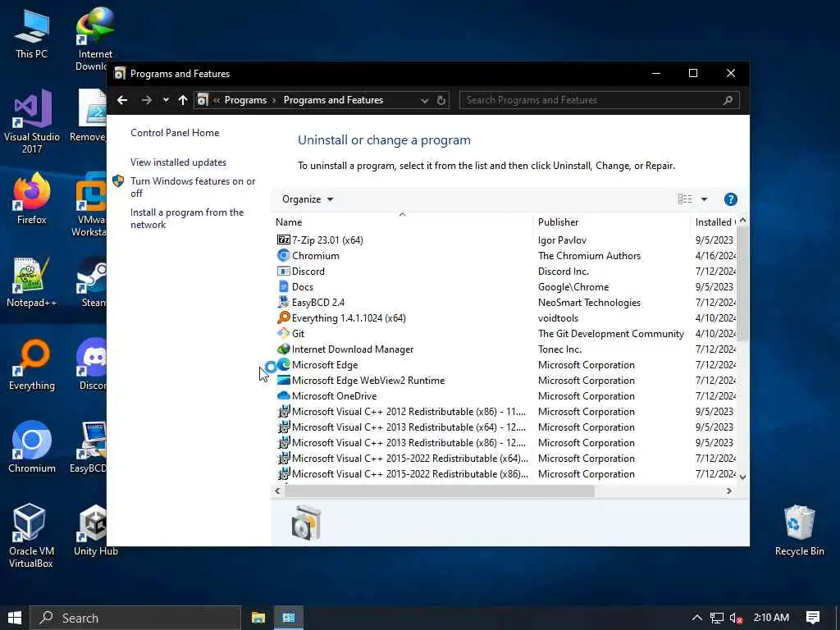
Task: Open Install a program from the network
Action: 187,218
